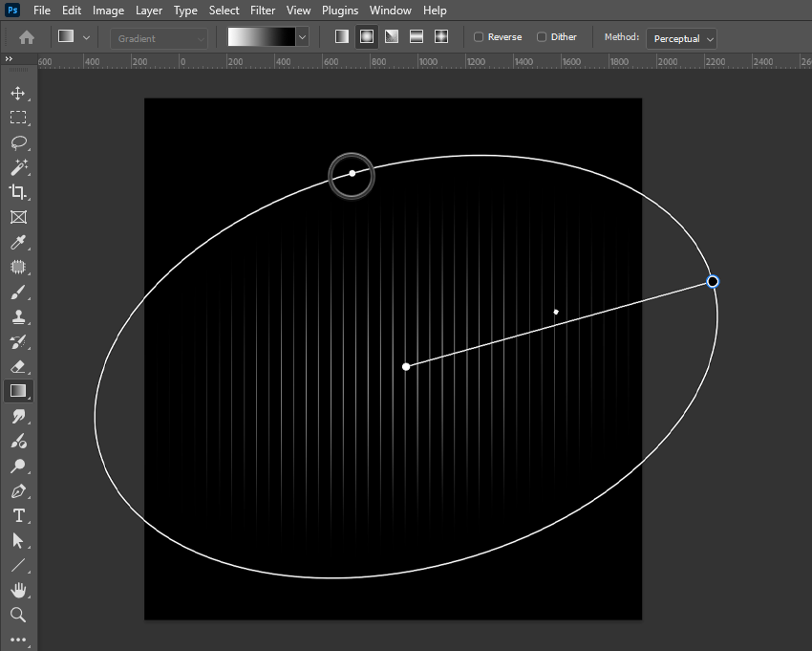
Task: Click the Photoshop Ps logo
Action: click(12, 10)
